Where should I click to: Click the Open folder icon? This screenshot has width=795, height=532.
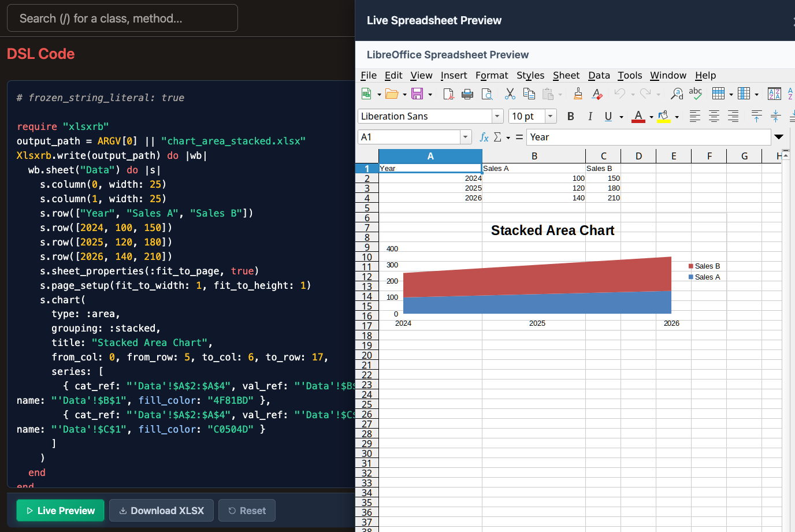click(x=392, y=94)
